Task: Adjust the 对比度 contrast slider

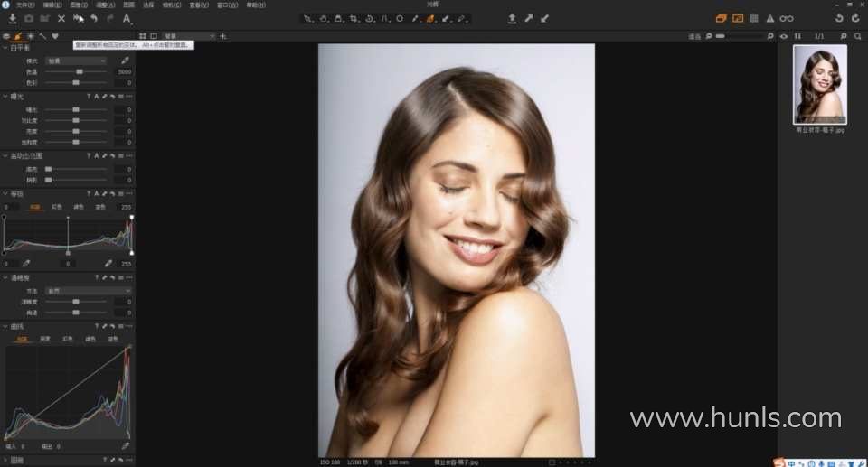Action: coord(76,120)
